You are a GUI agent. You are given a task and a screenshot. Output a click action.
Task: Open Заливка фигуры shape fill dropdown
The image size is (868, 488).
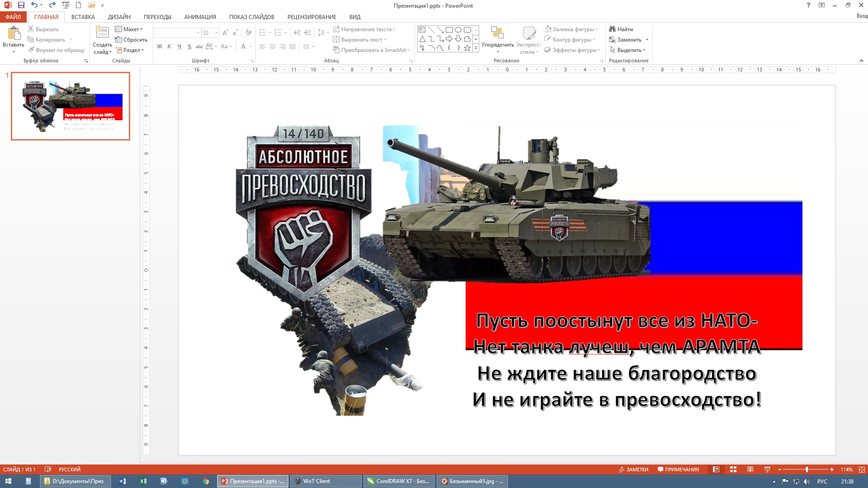pos(571,29)
